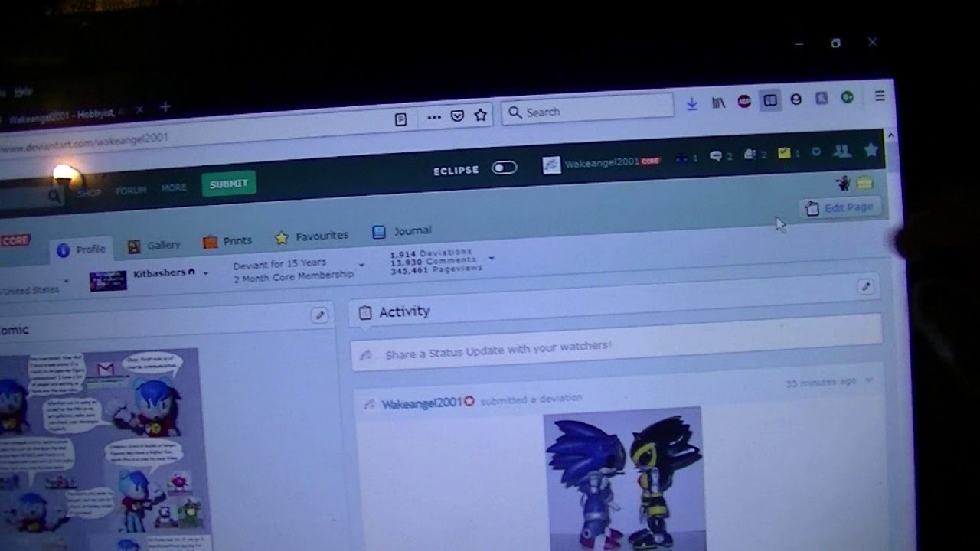Open the page actions three-dot menu
This screenshot has height=551, width=980.
click(434, 117)
